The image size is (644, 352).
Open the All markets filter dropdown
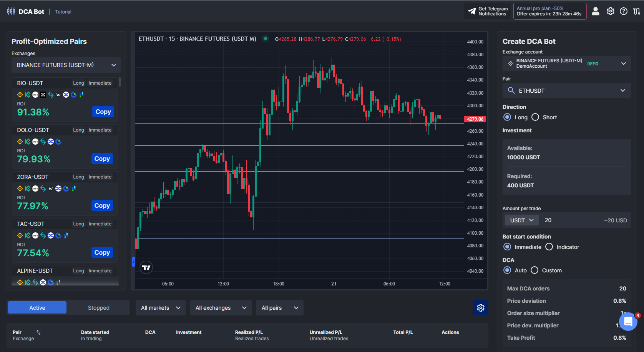coord(161,308)
